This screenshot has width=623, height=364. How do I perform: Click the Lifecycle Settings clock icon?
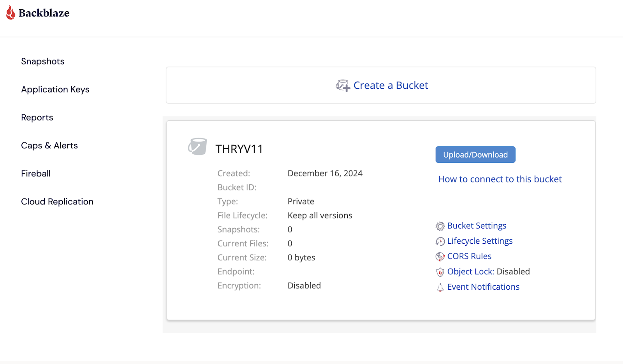440,241
